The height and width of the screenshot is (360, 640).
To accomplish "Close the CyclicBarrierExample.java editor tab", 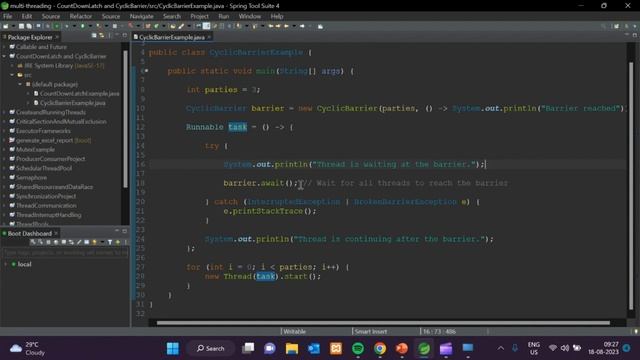I will click(x=209, y=37).
